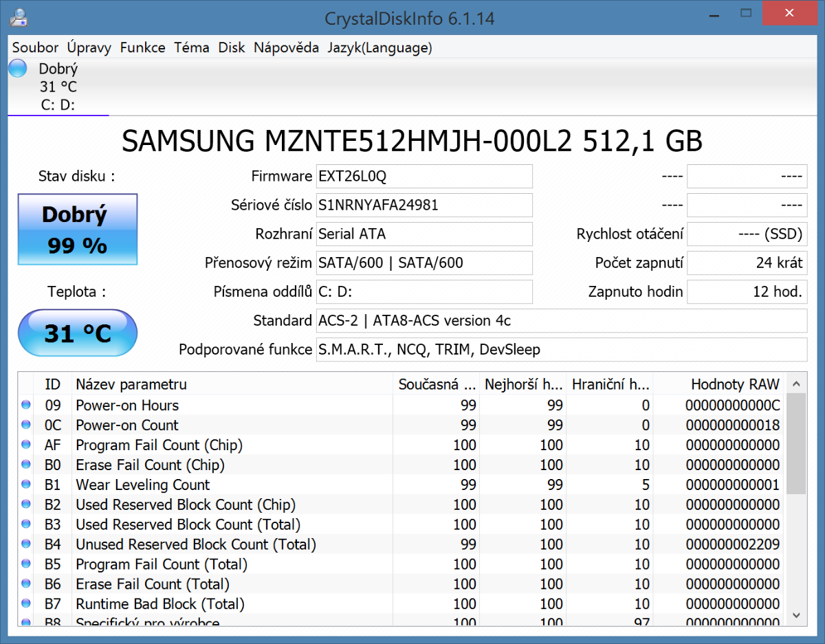
Task: Open the Funkce menu
Action: [142, 47]
